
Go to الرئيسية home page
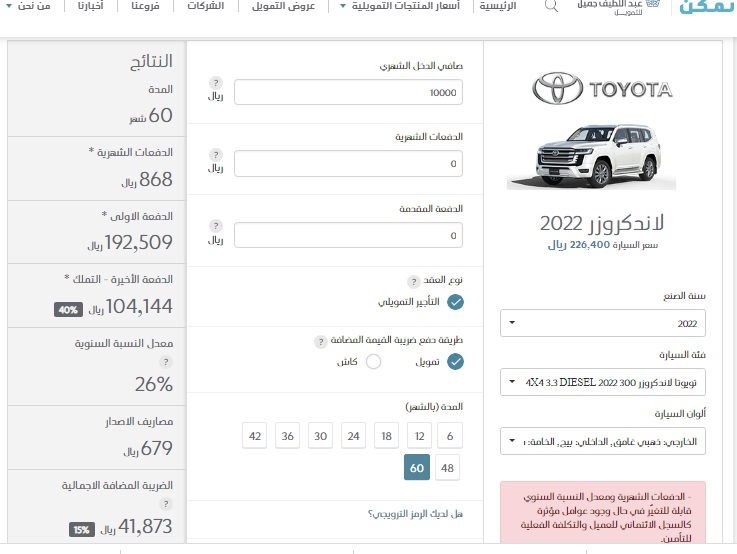coord(498,6)
